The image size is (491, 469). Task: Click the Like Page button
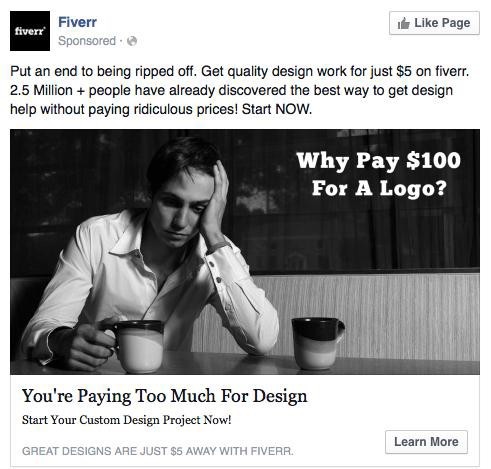pyautogui.click(x=434, y=23)
